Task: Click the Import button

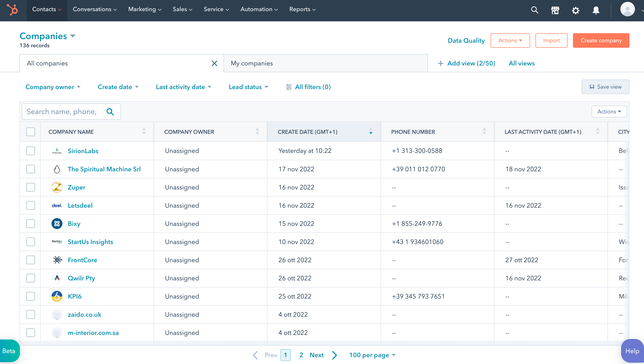Action: pyautogui.click(x=551, y=40)
